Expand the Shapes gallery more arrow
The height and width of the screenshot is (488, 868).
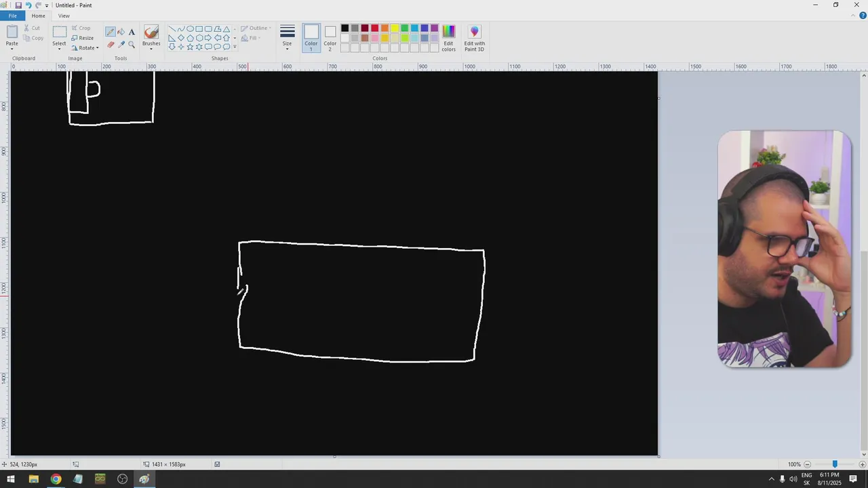pos(235,47)
